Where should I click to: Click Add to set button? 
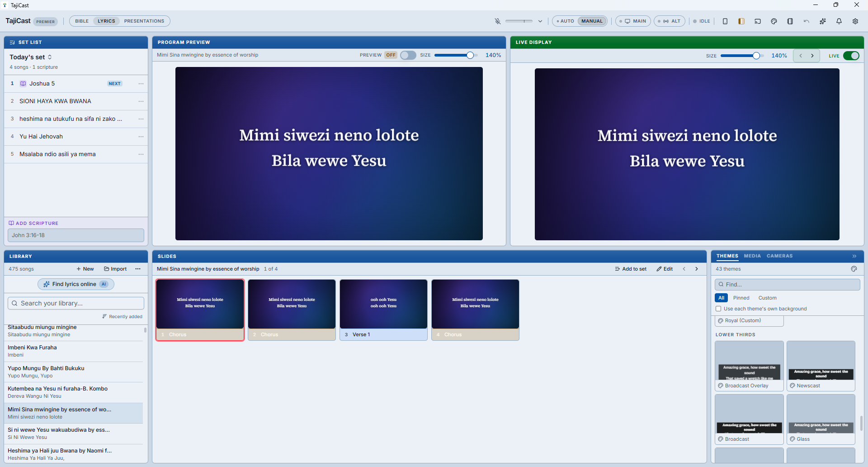click(x=631, y=269)
